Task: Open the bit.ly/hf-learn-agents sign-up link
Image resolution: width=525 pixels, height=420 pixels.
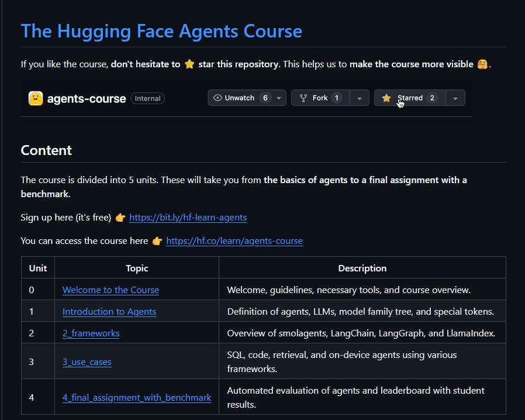Action: [x=188, y=218]
